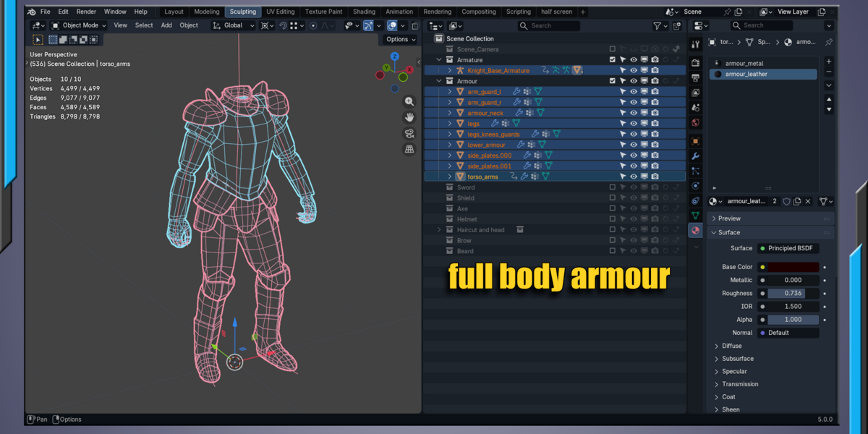Image resolution: width=868 pixels, height=434 pixels.
Task: Switch to orthographic grid view icon
Action: click(409, 149)
